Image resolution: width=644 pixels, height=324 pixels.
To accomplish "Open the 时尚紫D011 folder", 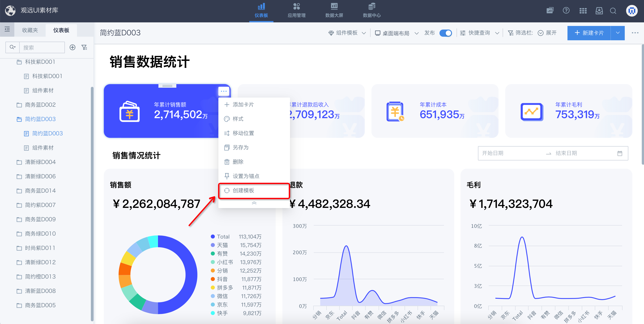I will [36, 248].
